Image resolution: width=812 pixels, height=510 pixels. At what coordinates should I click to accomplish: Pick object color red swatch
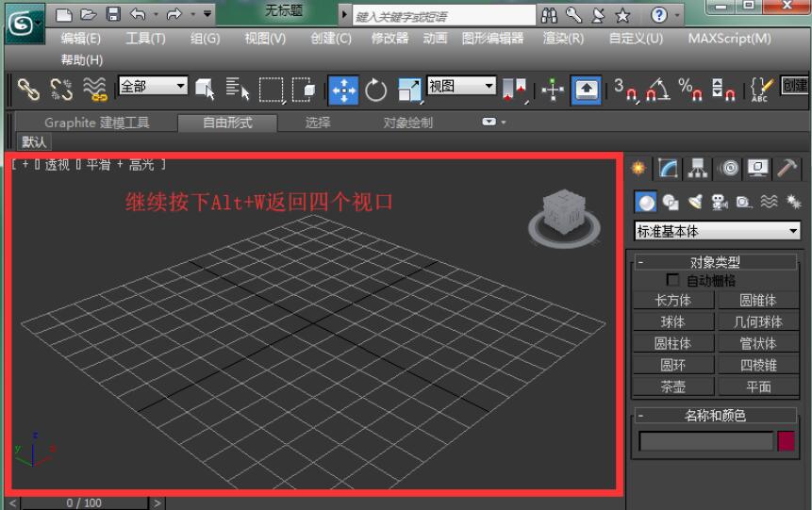(x=787, y=441)
